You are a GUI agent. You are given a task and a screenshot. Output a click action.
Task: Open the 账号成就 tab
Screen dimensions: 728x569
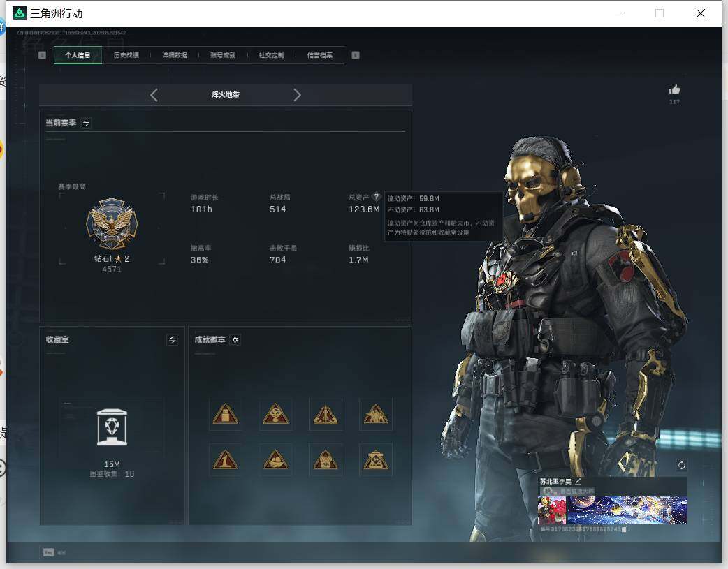point(223,55)
